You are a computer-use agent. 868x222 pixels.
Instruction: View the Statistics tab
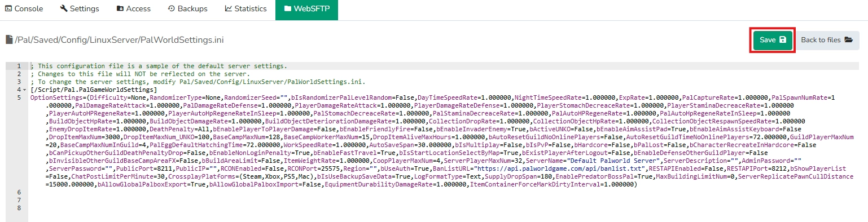point(246,9)
